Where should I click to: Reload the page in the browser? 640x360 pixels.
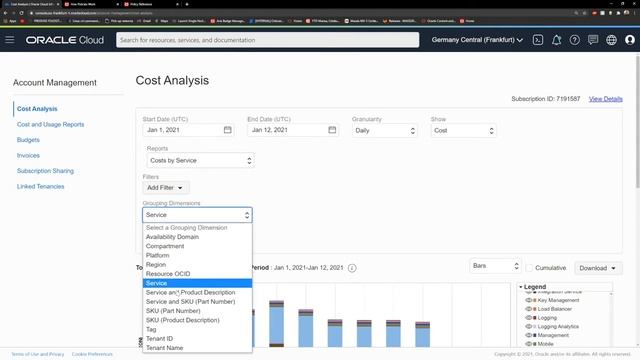21,13
